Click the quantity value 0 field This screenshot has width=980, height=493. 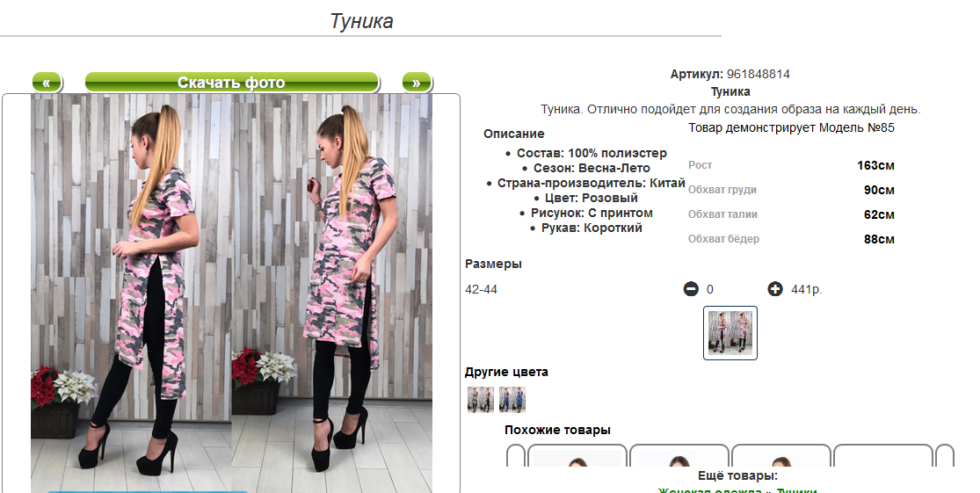[x=710, y=289]
